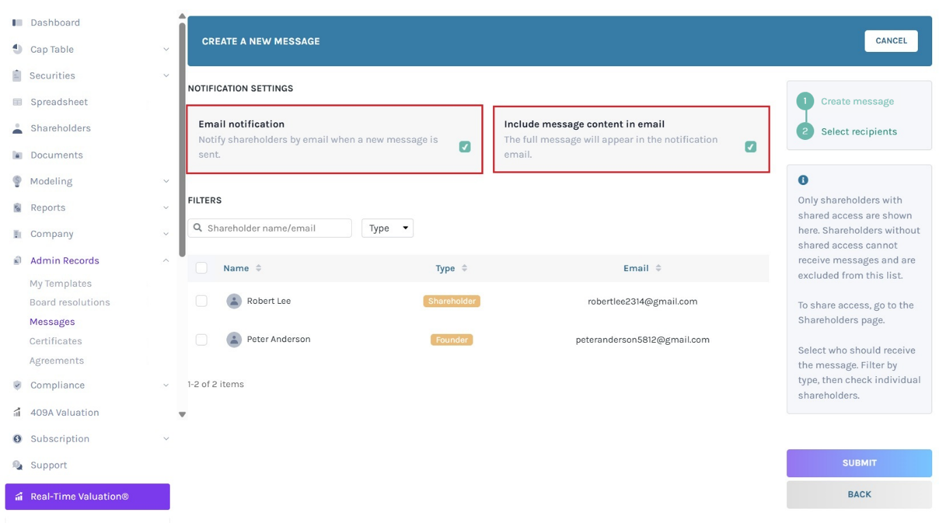
Task: Collapse the Admin Records section
Action: (166, 261)
